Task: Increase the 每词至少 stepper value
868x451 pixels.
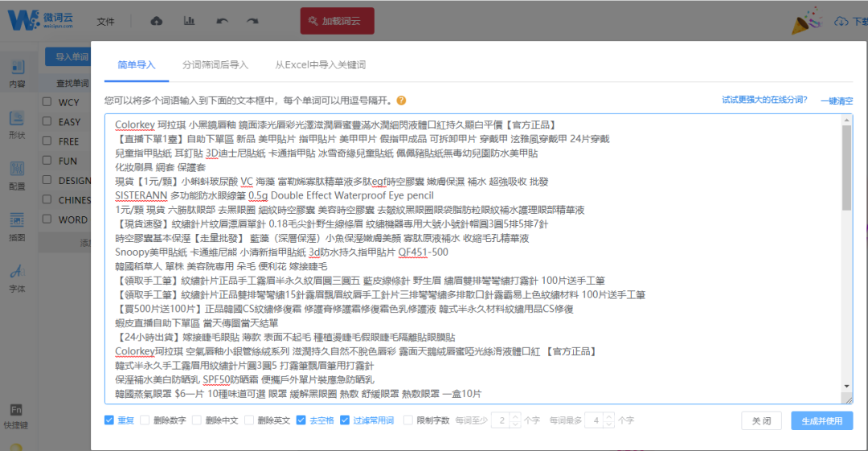Action: point(515,416)
